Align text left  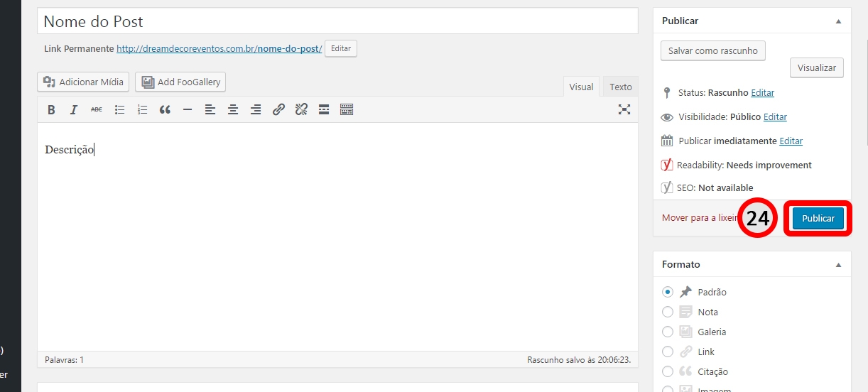coord(210,109)
